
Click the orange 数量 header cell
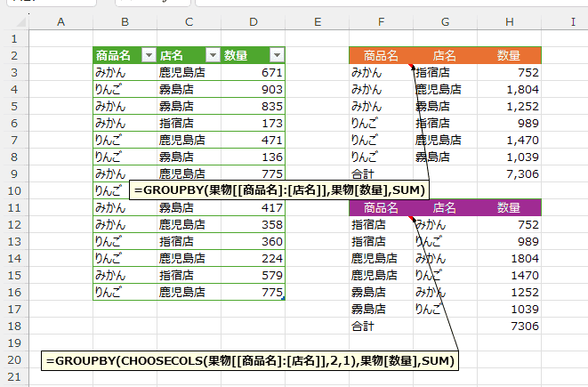[x=509, y=55]
